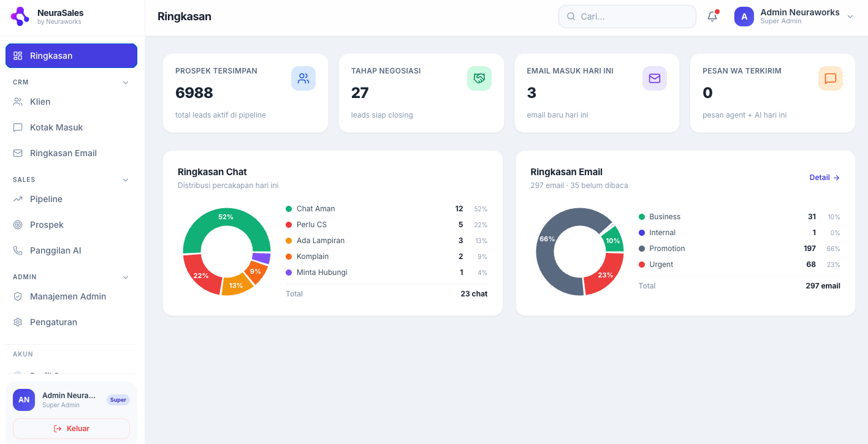Collapse the CRM section chevron

[x=126, y=82]
